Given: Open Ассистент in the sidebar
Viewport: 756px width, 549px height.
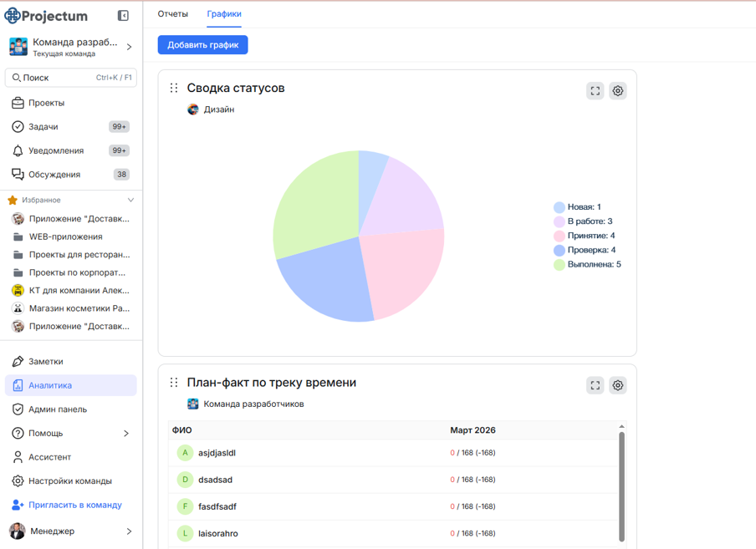Looking at the screenshot, I should coord(71,457).
